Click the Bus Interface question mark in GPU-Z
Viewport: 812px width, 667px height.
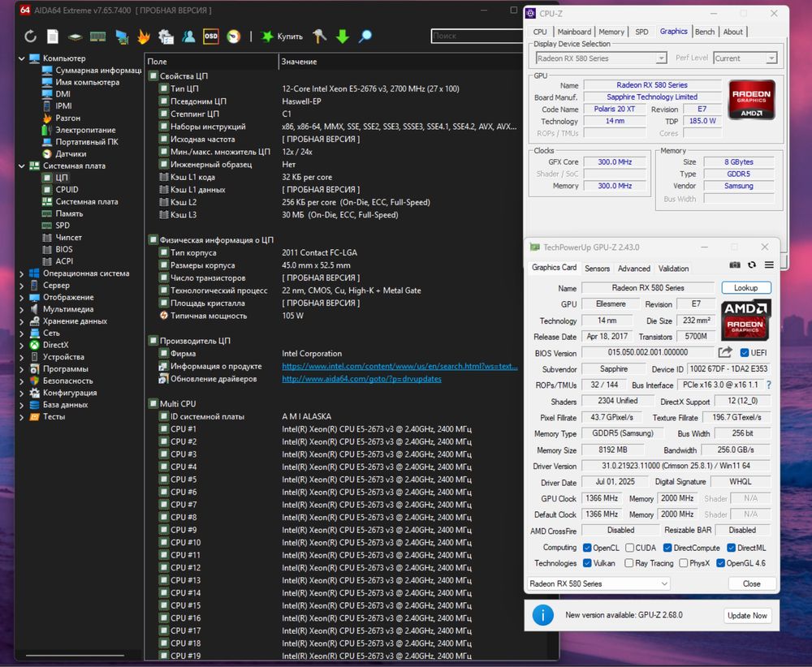768,385
